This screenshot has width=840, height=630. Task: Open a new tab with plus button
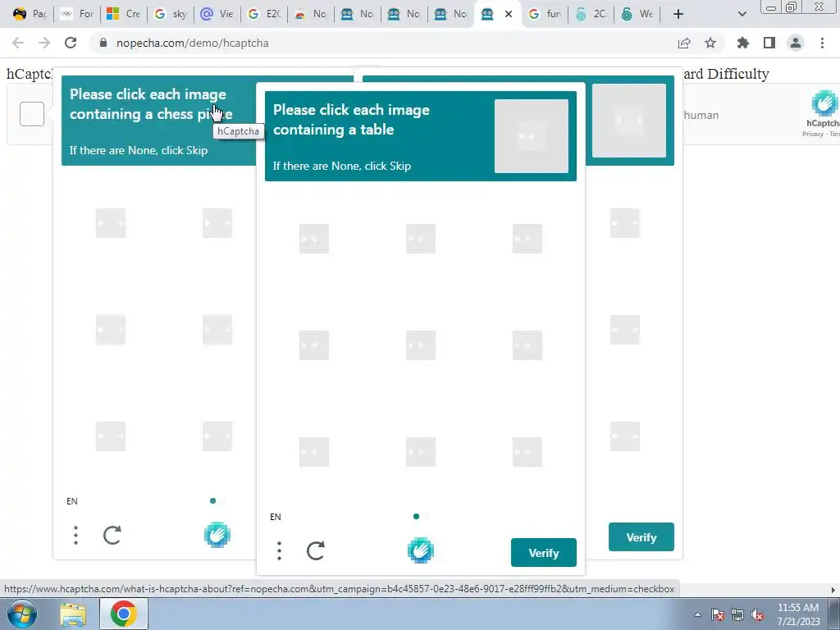tap(678, 14)
